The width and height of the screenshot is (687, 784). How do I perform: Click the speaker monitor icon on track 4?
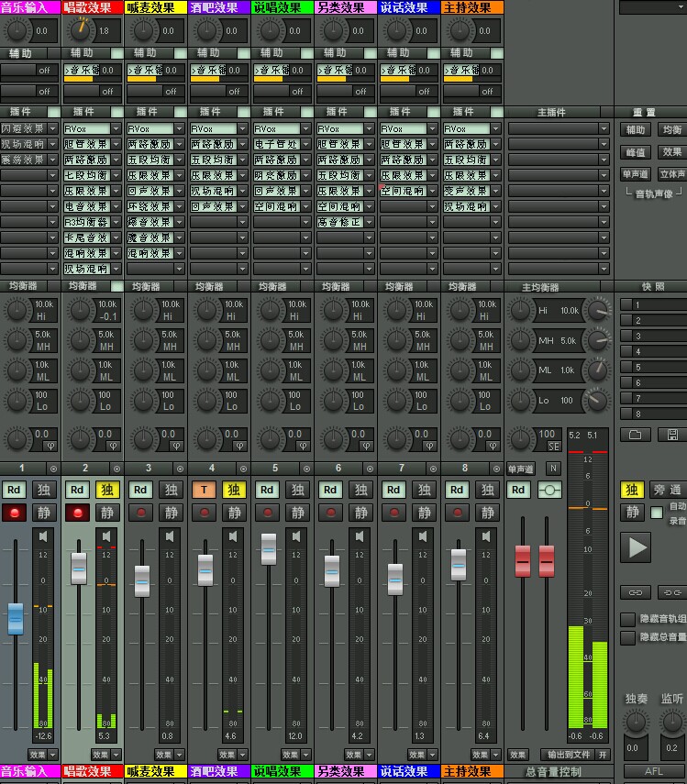tap(233, 536)
